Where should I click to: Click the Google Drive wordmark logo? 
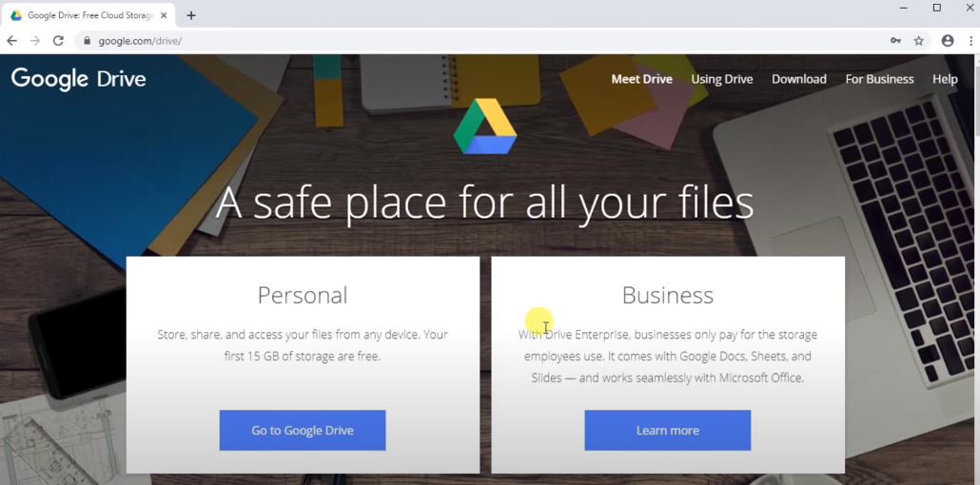79,79
